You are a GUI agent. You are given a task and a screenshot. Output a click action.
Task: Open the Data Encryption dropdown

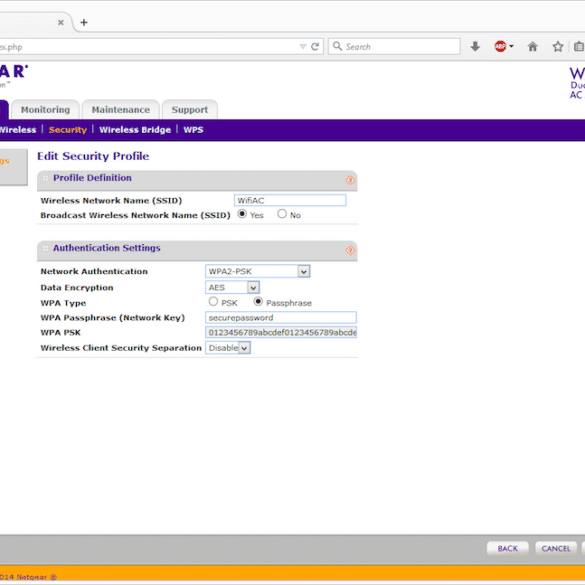pyautogui.click(x=232, y=287)
